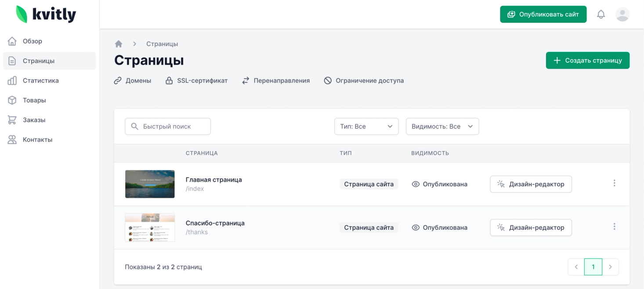644x289 pixels.
Task: Open Товары in the sidebar
Action: [34, 101]
